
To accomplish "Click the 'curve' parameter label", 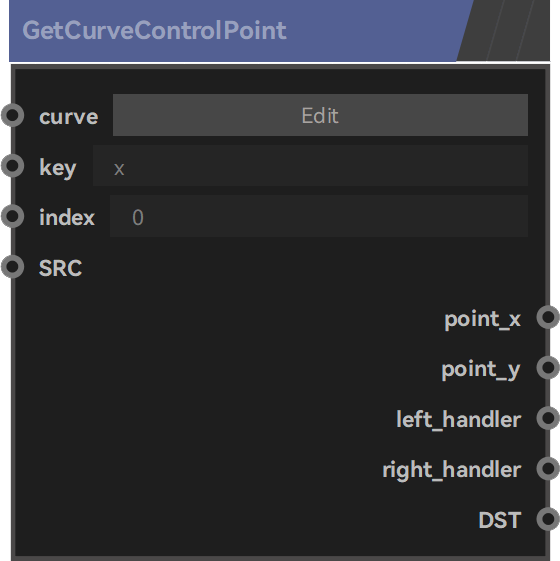I will coord(69,117).
